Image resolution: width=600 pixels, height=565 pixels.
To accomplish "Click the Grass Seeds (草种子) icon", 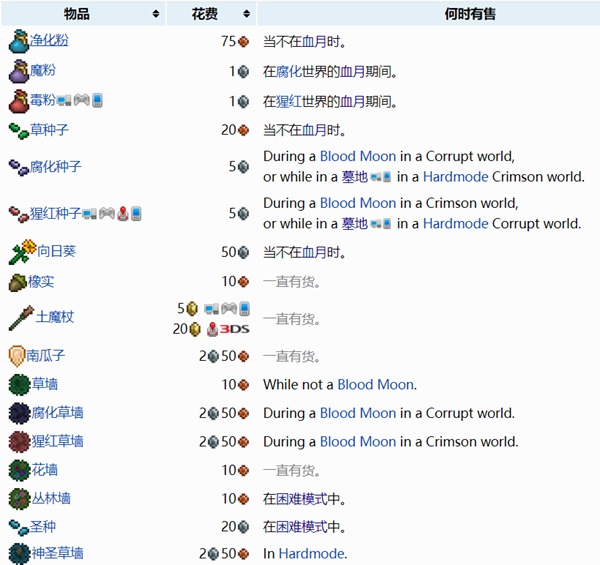I will point(19,131).
